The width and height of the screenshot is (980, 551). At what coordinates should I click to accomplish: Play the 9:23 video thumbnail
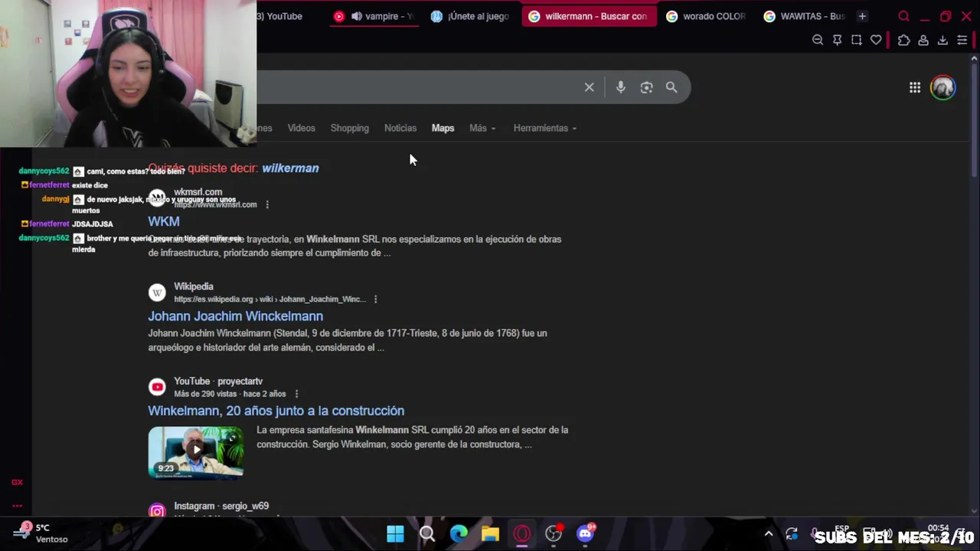coord(196,452)
